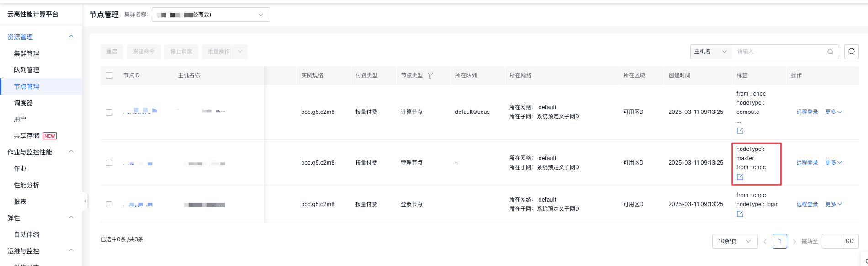The width and height of the screenshot is (868, 266).
Task: Go to next page arrow
Action: tap(794, 241)
